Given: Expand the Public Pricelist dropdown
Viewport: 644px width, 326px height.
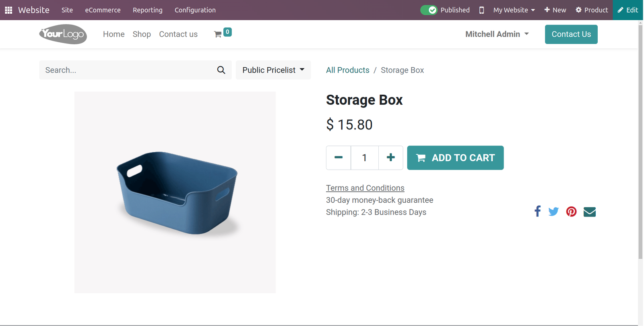Looking at the screenshot, I should 273,70.
